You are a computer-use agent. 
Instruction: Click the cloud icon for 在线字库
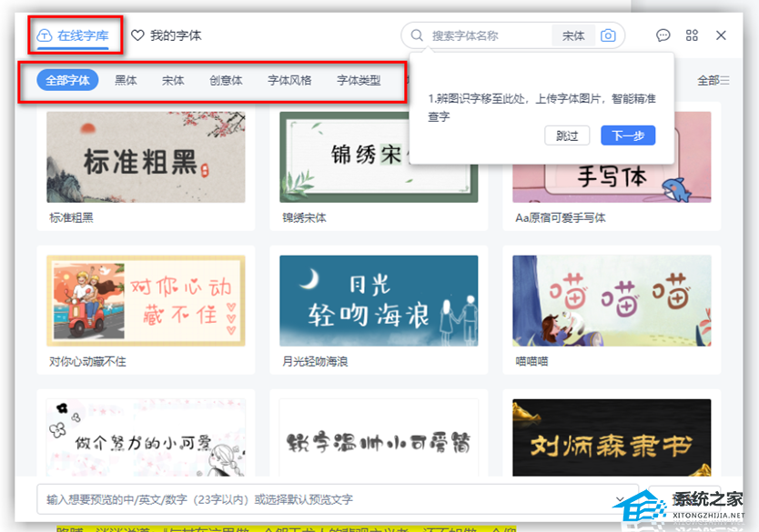[44, 35]
